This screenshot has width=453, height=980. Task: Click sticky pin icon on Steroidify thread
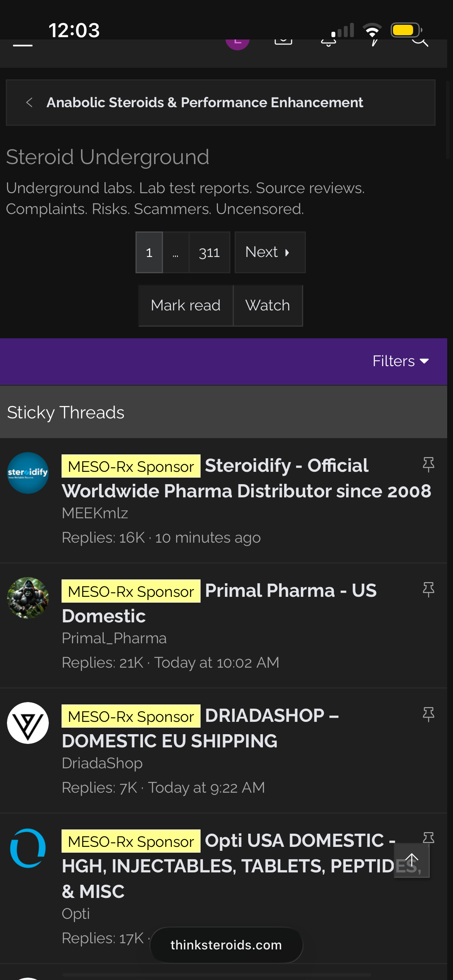click(x=428, y=464)
